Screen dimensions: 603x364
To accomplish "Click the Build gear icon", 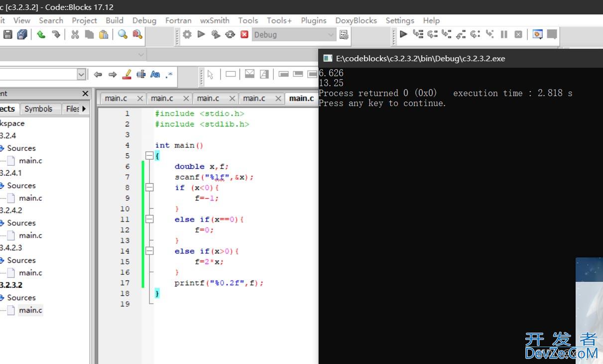I will tap(187, 34).
